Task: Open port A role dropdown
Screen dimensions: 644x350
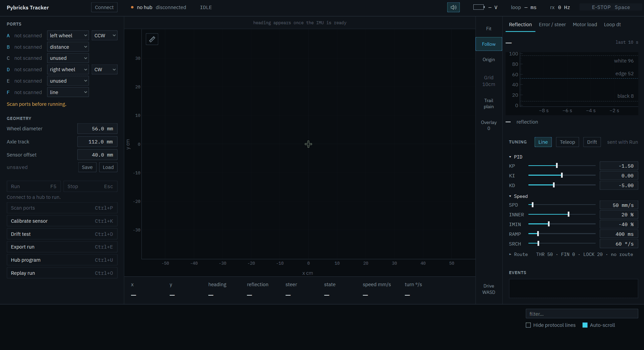Action: (x=68, y=36)
